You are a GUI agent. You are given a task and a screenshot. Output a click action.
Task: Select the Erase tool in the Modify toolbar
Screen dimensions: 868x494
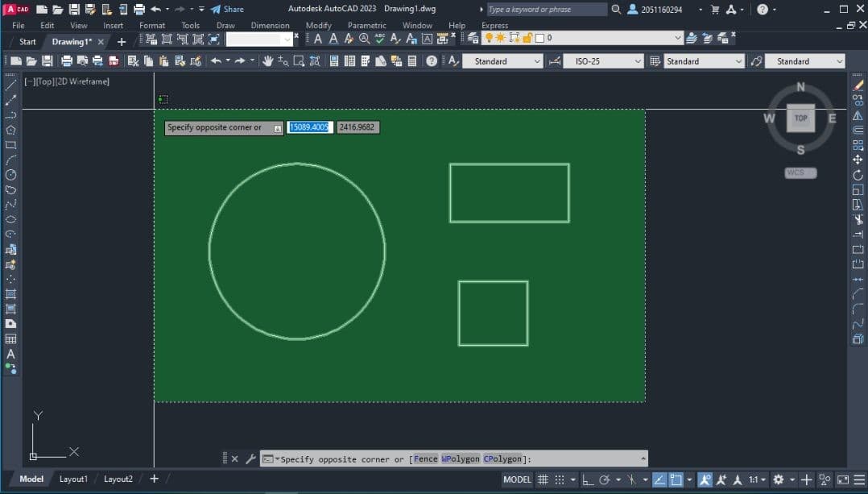point(858,85)
